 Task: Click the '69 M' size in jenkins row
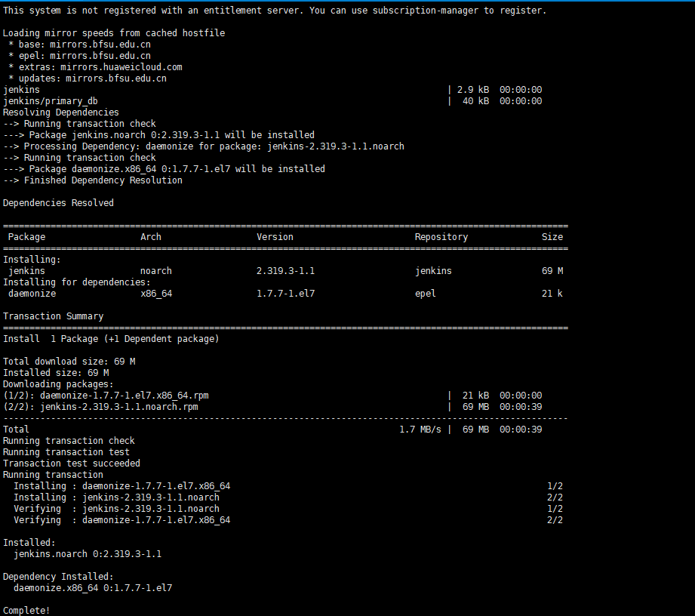[x=552, y=271]
